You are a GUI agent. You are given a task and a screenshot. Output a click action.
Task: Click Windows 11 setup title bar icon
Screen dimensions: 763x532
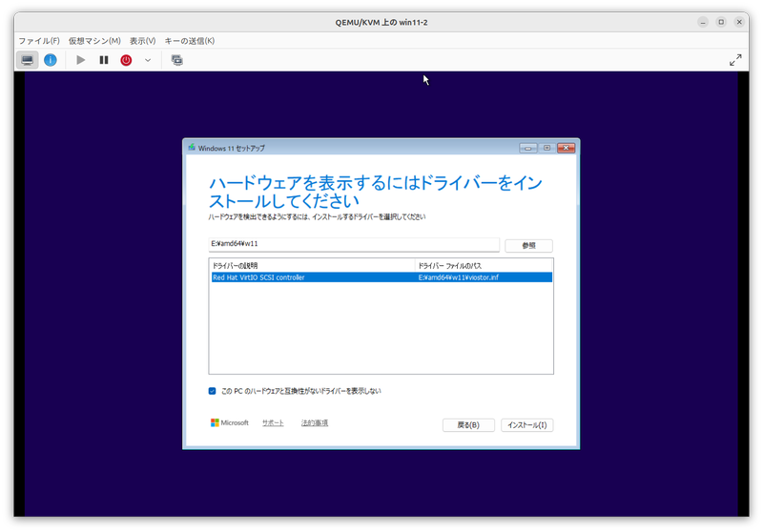point(192,148)
